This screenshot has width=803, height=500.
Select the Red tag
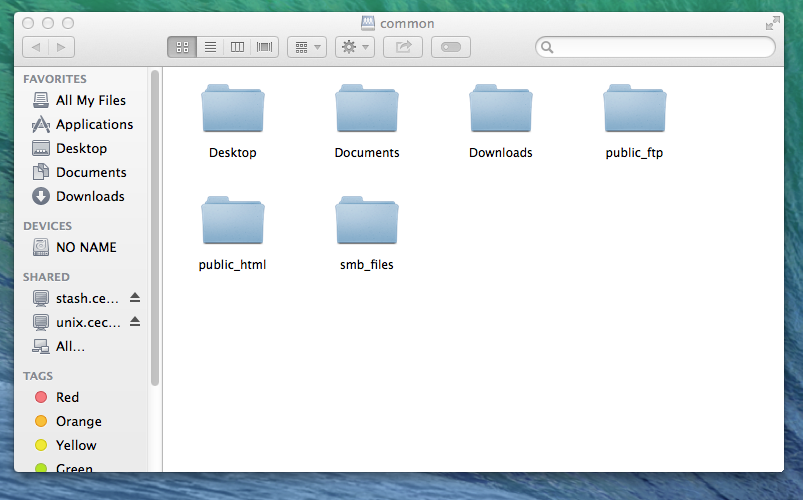82,397
